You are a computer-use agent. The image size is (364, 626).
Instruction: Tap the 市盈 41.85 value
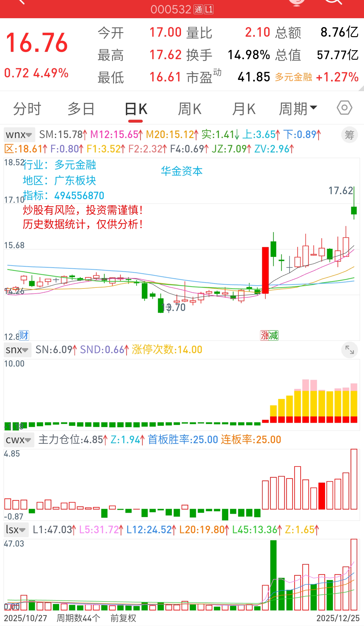[254, 77]
